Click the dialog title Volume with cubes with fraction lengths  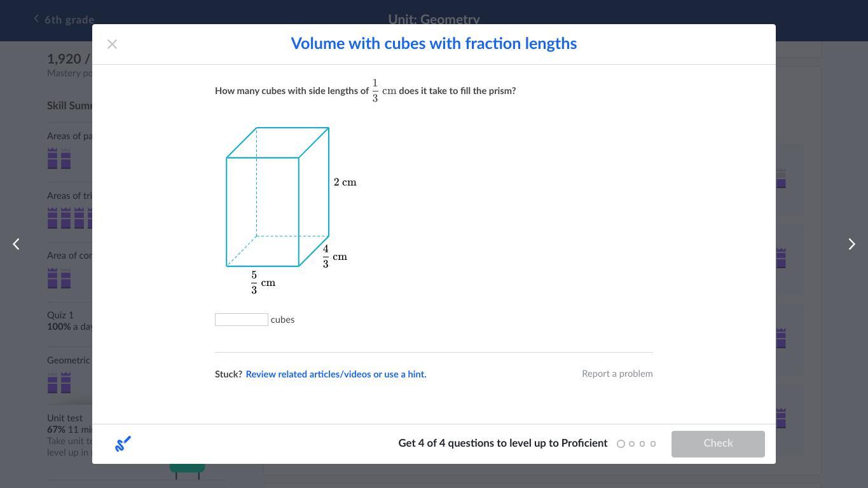(434, 44)
